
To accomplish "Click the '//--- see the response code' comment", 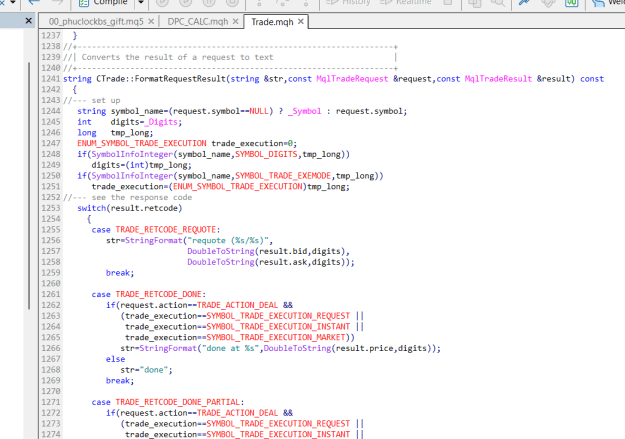I will pyautogui.click(x=128, y=197).
